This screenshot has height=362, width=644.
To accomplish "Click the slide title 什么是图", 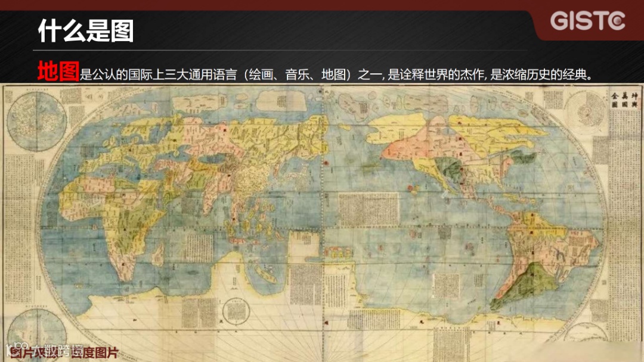I will pos(86,31).
